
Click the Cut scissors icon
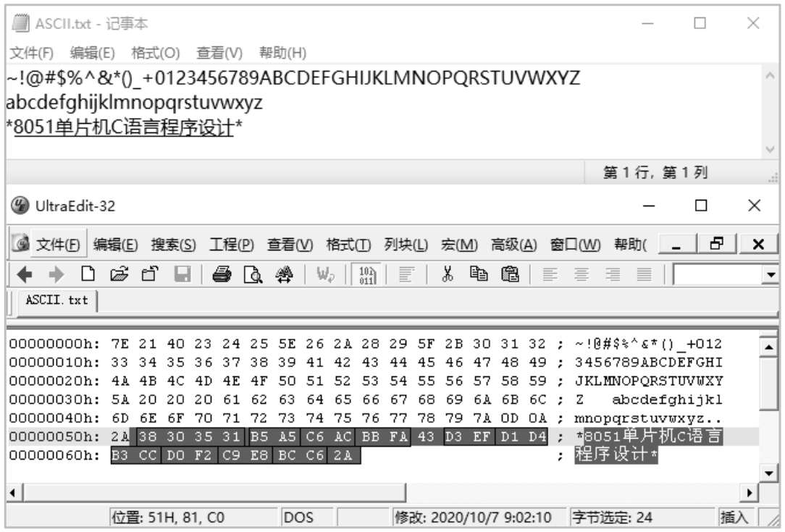pos(447,274)
